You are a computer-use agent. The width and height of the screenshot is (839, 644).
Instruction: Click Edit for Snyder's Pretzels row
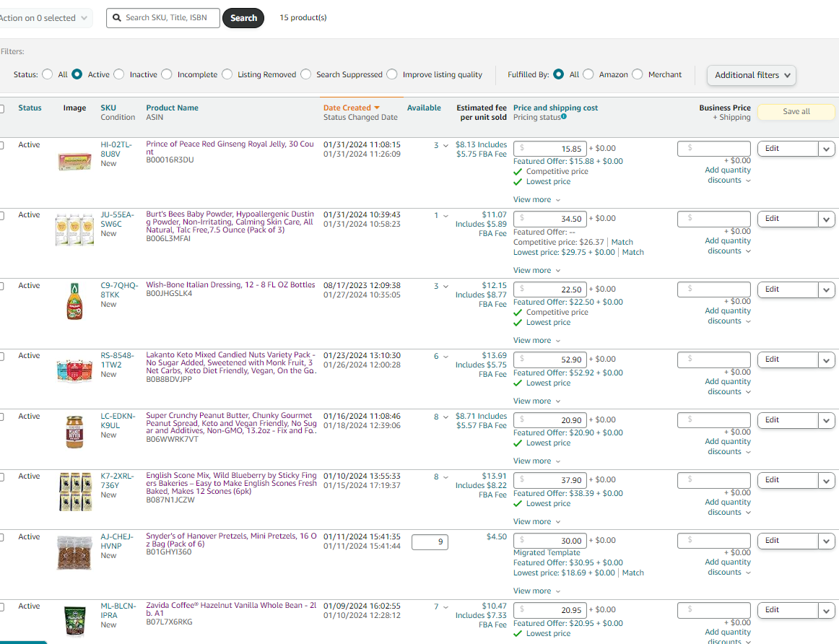tap(788, 541)
